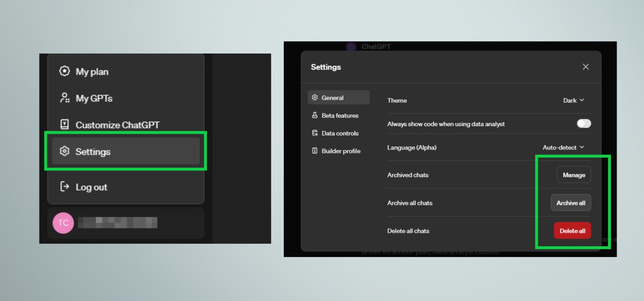Viewport: 644px width, 301px height.
Task: Click the Log out arrow icon
Action: [x=64, y=186]
